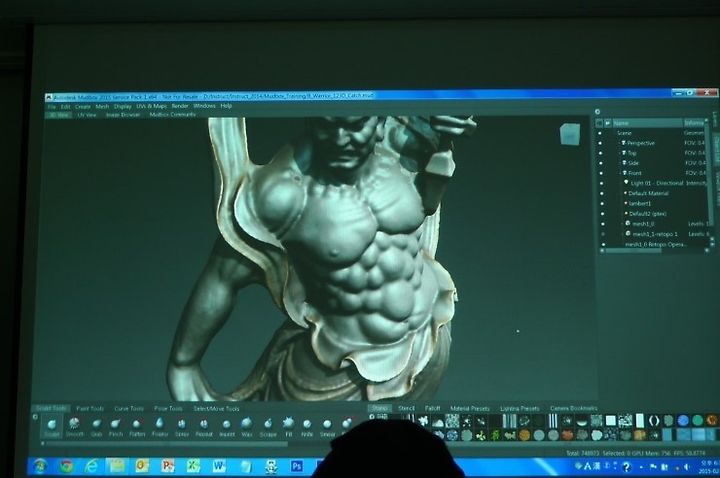Show hidden mesh1_1-retopo 1 object
The width and height of the screenshot is (720, 478).
(603, 234)
